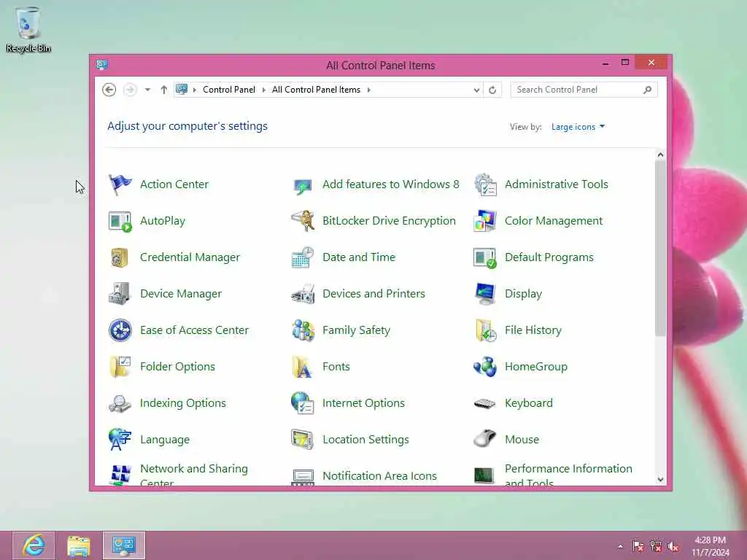This screenshot has width=747, height=560.
Task: Click the Notification Area Icons icon
Action: click(303, 477)
